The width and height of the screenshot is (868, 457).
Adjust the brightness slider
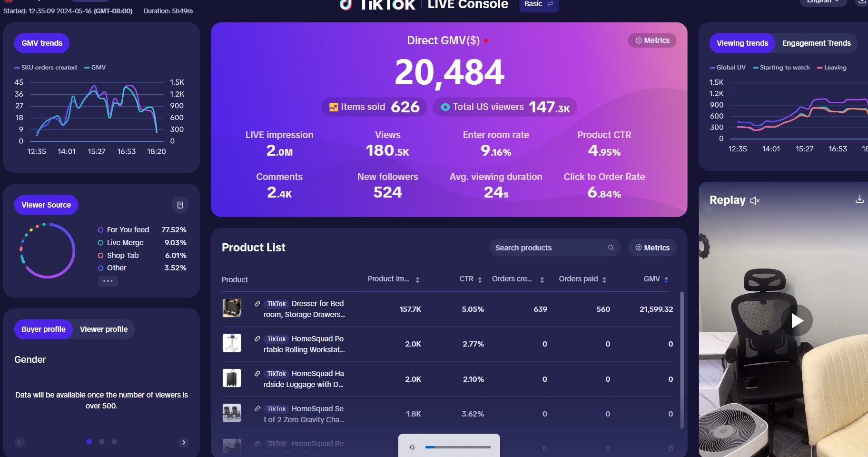(458, 447)
